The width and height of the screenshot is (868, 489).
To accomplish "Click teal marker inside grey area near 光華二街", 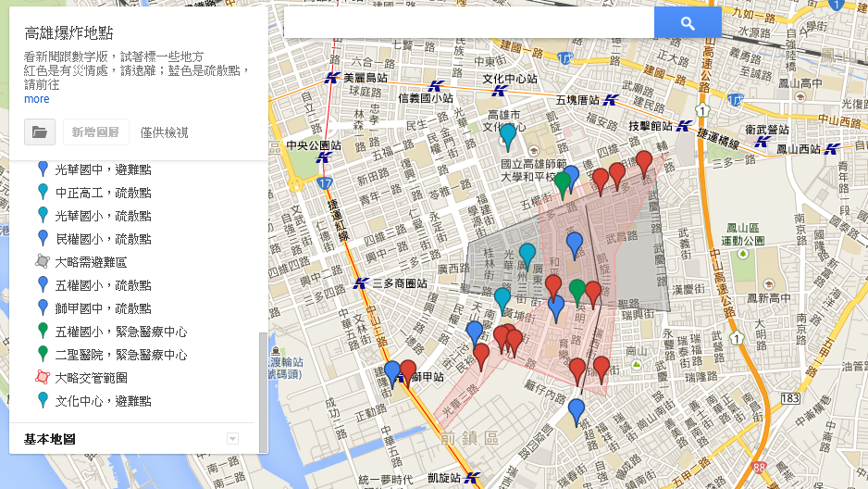I will tap(527, 257).
